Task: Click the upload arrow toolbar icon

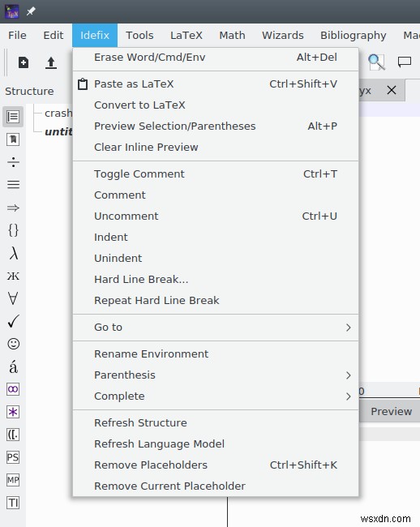Action: click(51, 62)
